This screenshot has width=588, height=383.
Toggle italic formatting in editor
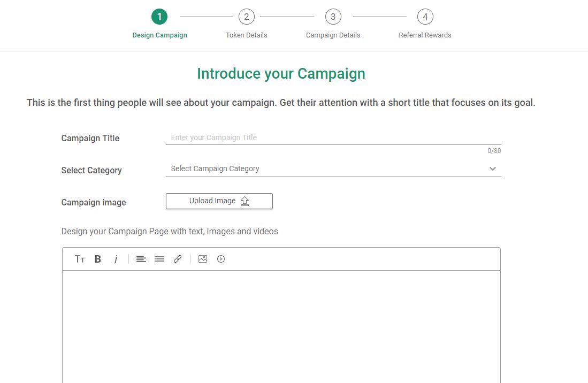point(116,259)
